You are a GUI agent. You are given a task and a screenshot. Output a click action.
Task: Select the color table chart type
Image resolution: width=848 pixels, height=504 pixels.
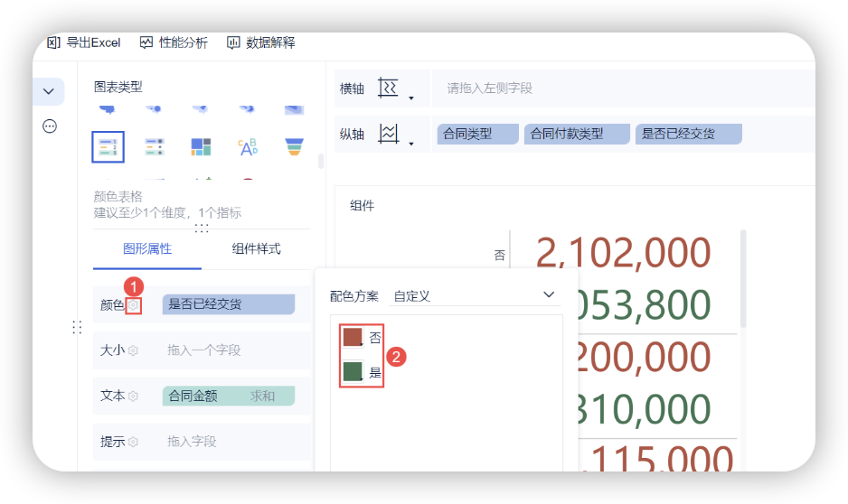click(108, 146)
